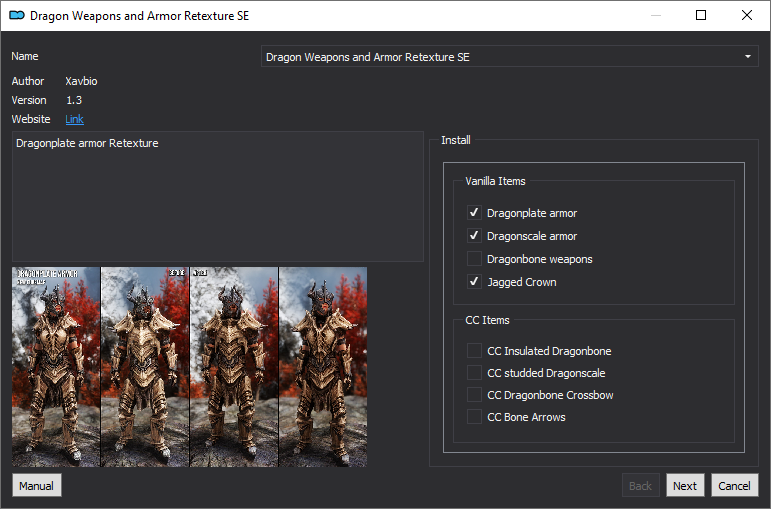Select the CC Bone Arrows checkbox
Viewport: 771px width, 509px height.
coord(474,417)
